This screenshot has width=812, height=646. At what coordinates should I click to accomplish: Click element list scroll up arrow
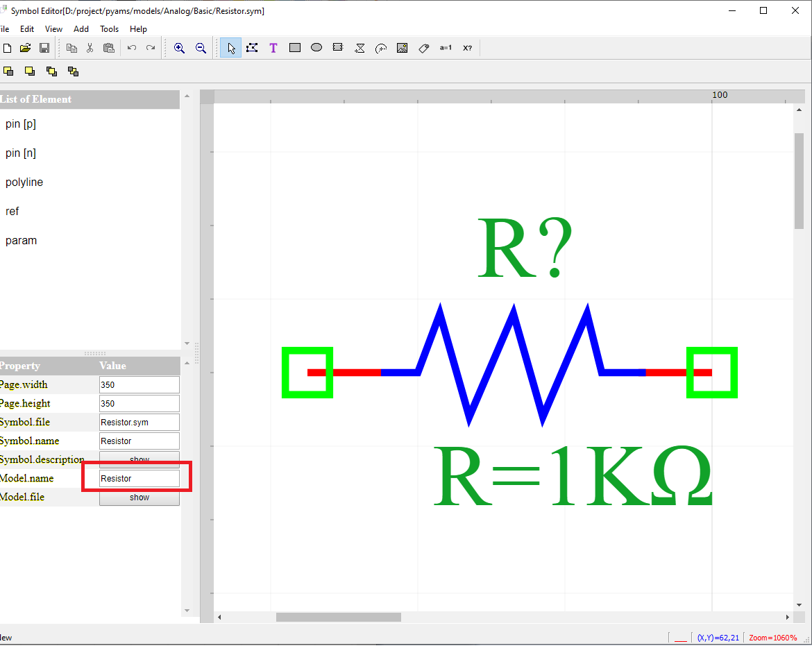(187, 96)
